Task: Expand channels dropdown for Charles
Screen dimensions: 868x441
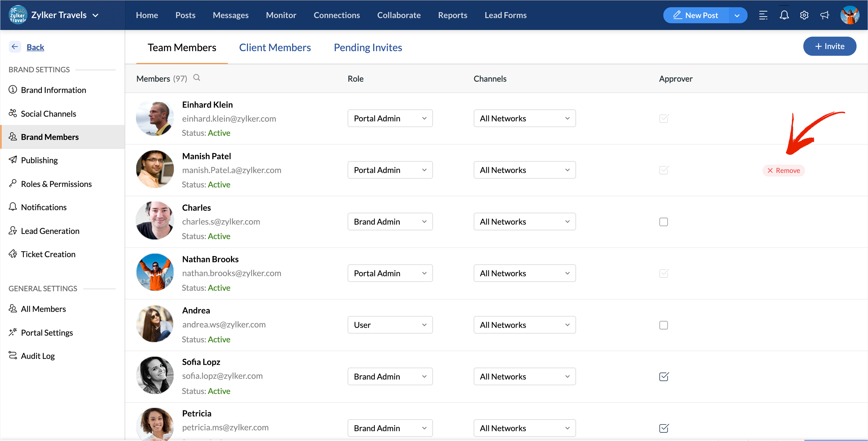Action: 524,222
